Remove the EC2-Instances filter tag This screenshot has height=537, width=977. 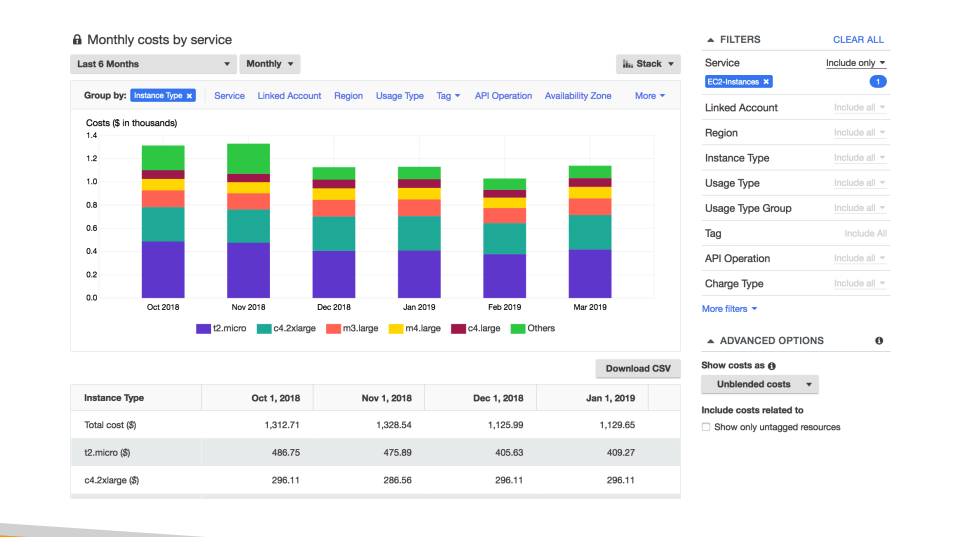tap(766, 82)
